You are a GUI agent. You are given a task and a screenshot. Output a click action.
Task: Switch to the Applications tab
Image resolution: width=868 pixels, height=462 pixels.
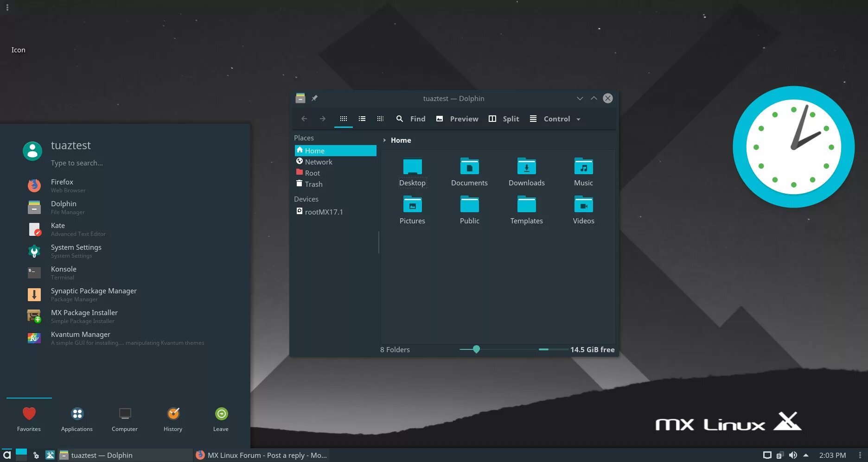tap(77, 419)
